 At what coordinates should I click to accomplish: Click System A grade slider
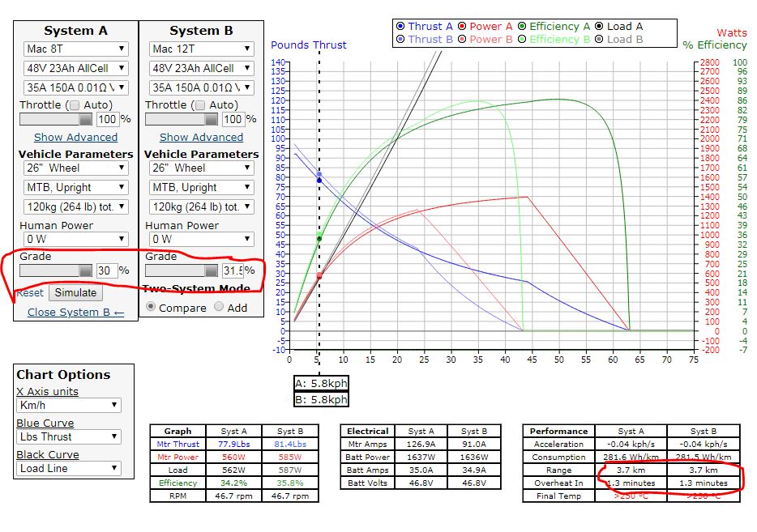pos(56,270)
